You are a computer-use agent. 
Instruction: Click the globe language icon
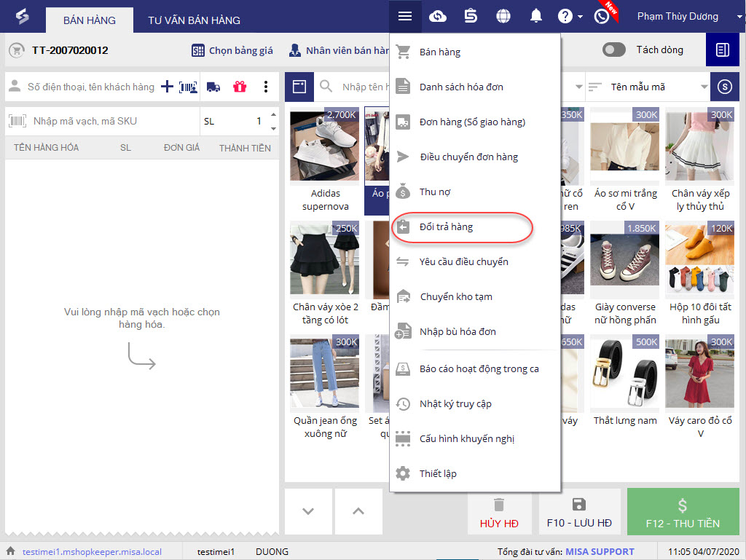point(503,16)
